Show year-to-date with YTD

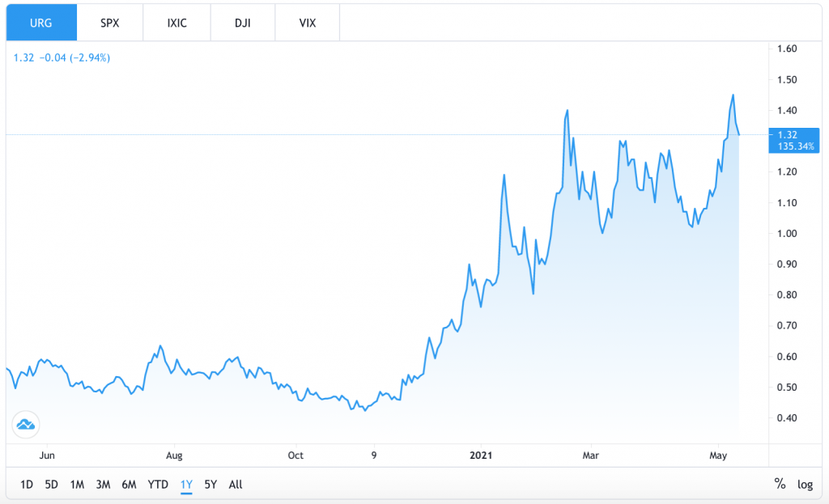(158, 485)
